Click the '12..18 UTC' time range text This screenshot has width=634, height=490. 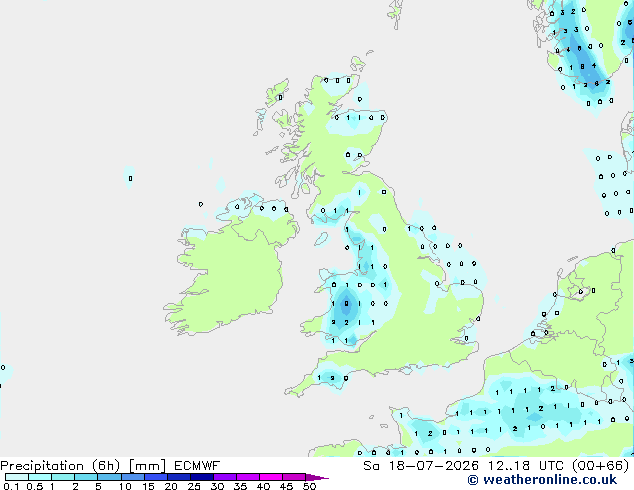pyautogui.click(x=526, y=466)
